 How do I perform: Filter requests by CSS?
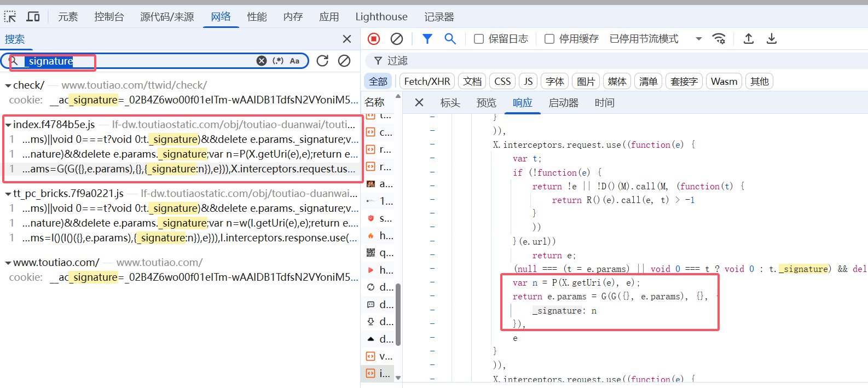pos(502,82)
